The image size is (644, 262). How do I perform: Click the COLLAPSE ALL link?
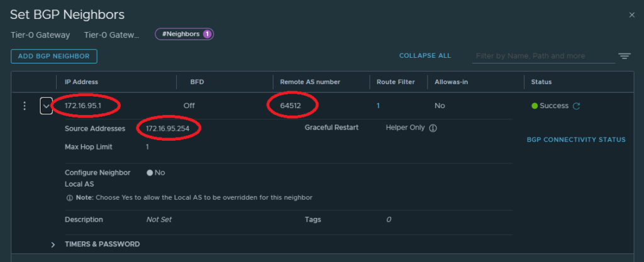425,56
